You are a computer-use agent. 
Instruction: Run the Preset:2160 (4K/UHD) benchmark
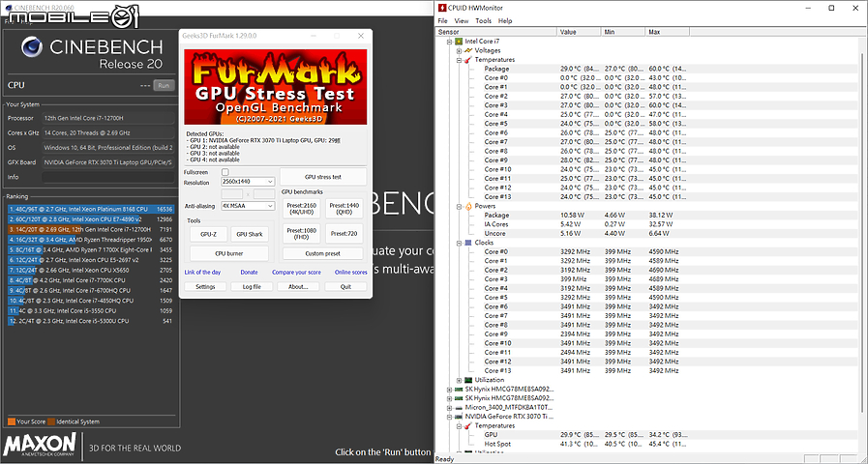coord(302,209)
